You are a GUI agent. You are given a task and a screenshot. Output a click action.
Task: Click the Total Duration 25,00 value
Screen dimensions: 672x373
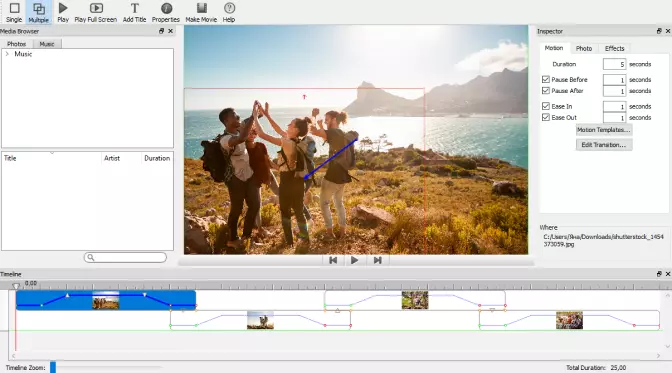pos(618,367)
